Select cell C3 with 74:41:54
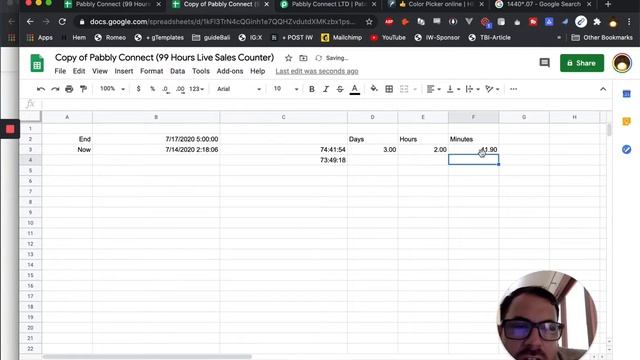This screenshot has height=360, width=640. (x=284, y=149)
